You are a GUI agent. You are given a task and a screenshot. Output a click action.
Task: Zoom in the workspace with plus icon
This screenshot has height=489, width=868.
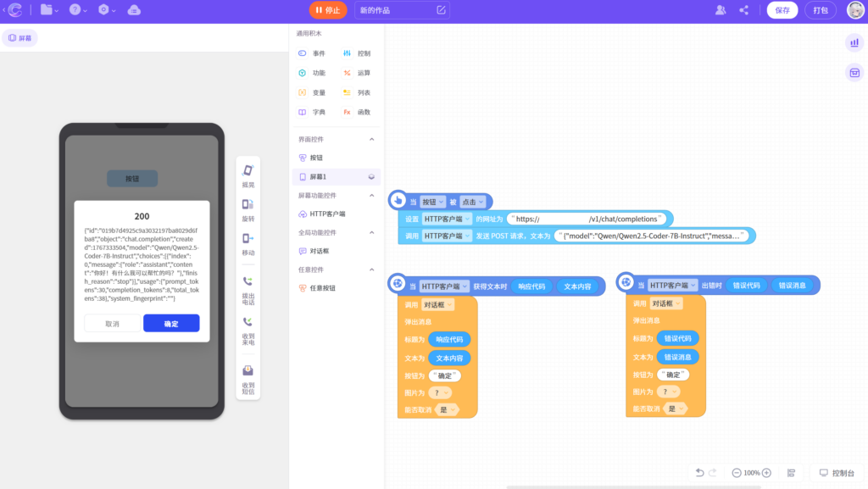click(x=766, y=473)
